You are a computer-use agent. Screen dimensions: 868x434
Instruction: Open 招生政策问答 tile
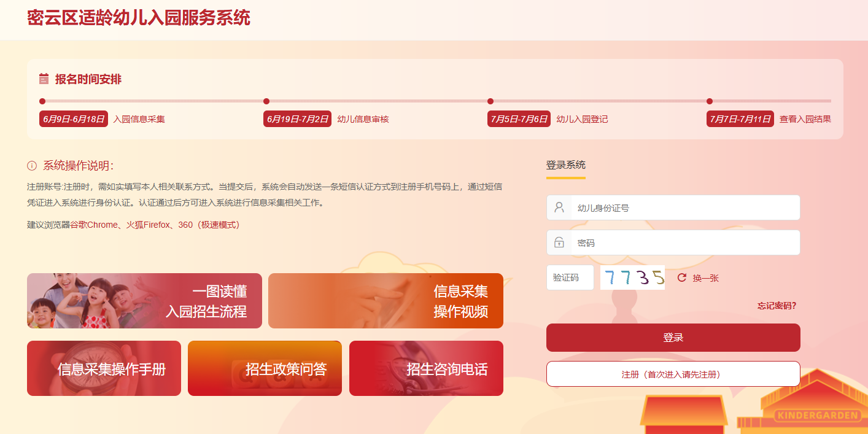click(265, 368)
